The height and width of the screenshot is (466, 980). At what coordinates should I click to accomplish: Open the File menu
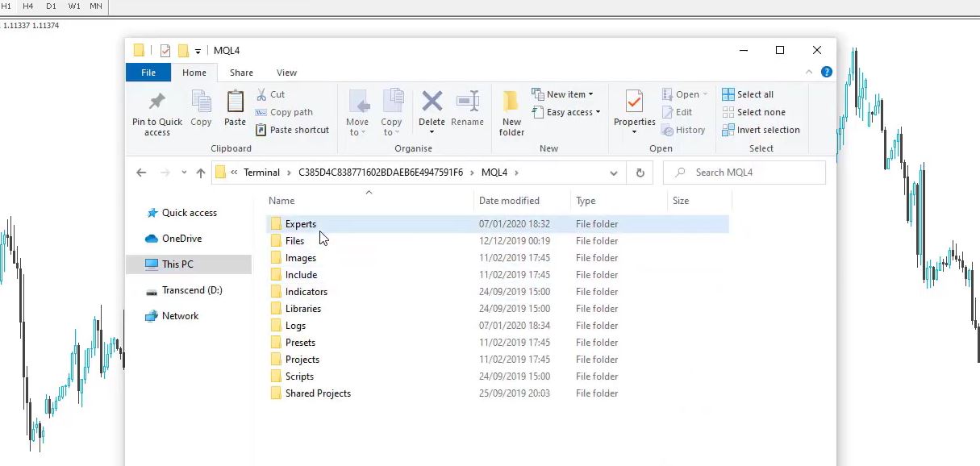(148, 73)
